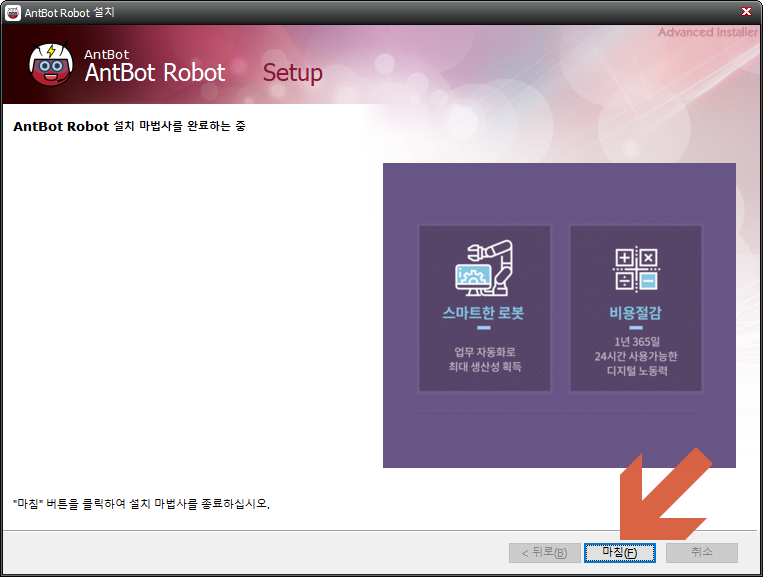Click the instruction text about 마침 버튼

click(x=141, y=504)
